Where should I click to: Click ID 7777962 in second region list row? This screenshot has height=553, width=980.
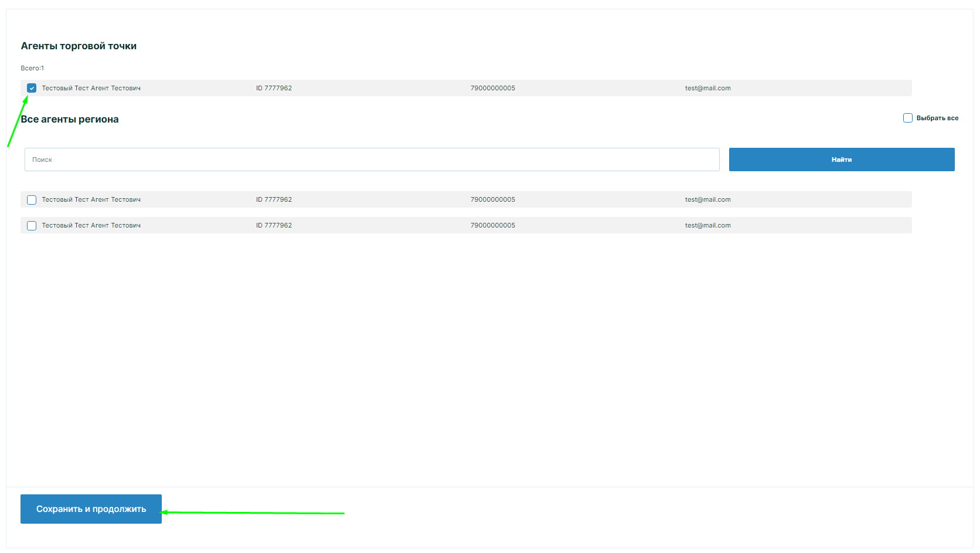pos(274,225)
